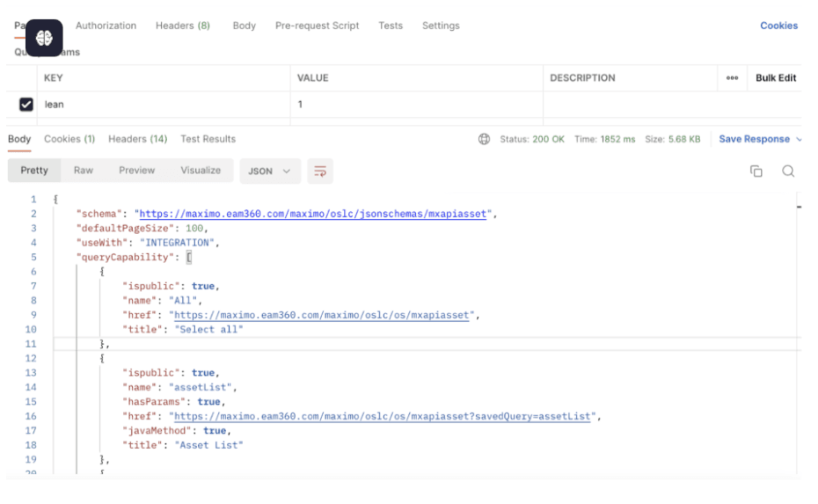Select the Pretty view button

pyautogui.click(x=34, y=171)
